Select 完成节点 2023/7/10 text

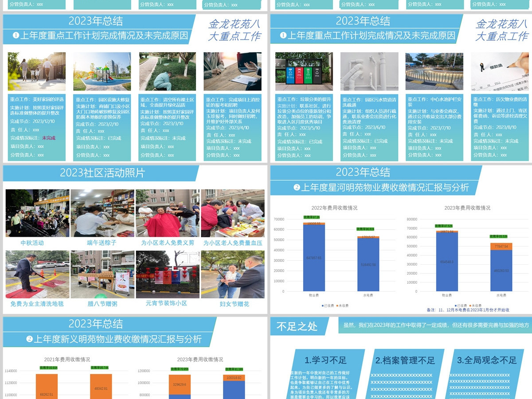point(429,128)
